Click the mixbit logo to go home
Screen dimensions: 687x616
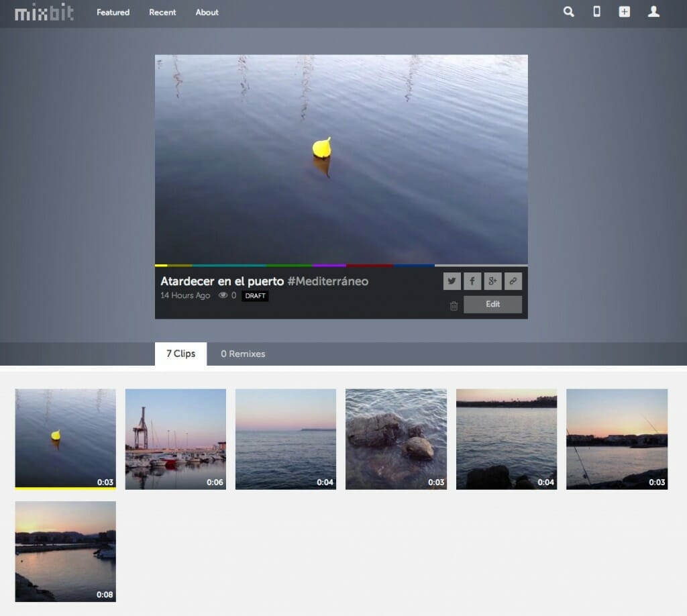pyautogui.click(x=42, y=11)
